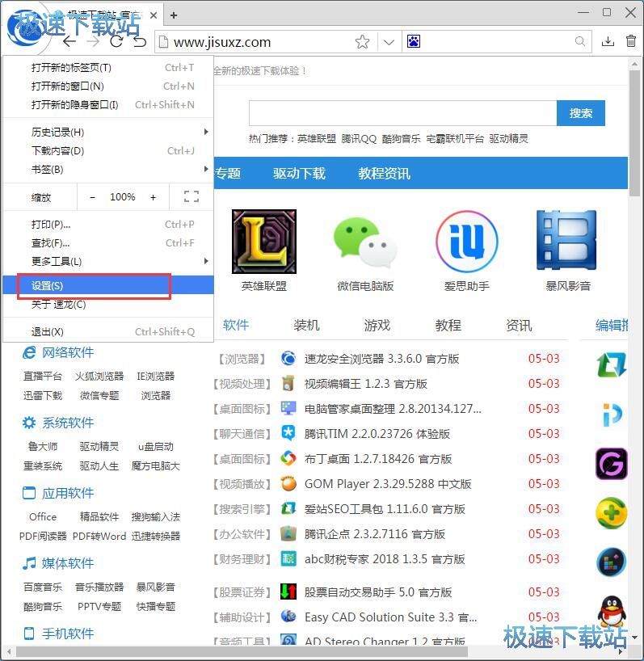
Task: Select 打开新的标签页(T) menu item
Action: 108,67
